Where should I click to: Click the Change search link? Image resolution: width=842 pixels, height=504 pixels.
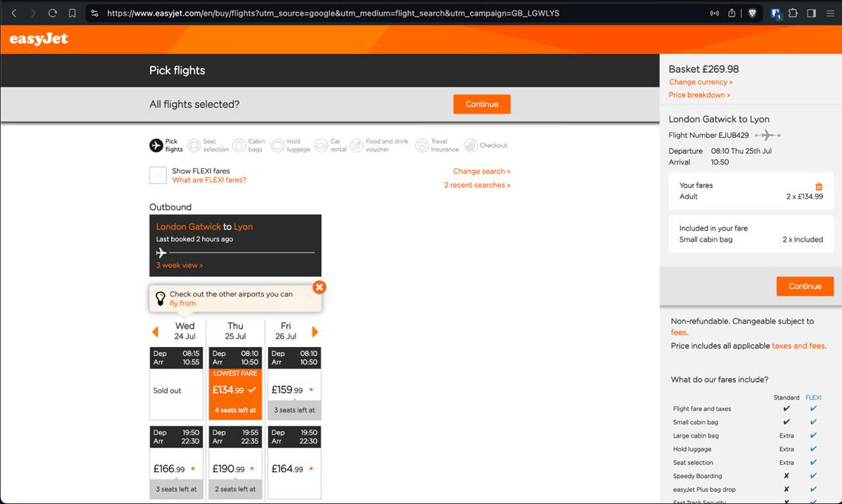pyautogui.click(x=482, y=171)
